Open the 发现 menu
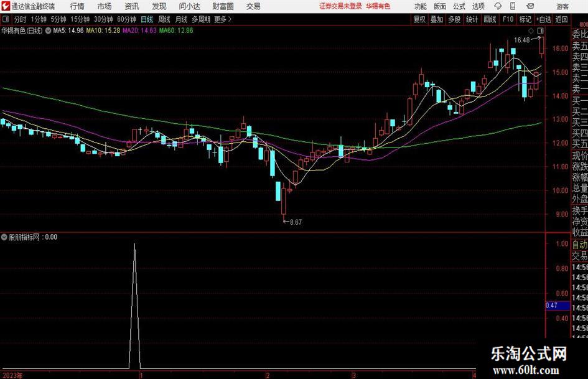The width and height of the screenshot is (588, 379). click(159, 6)
